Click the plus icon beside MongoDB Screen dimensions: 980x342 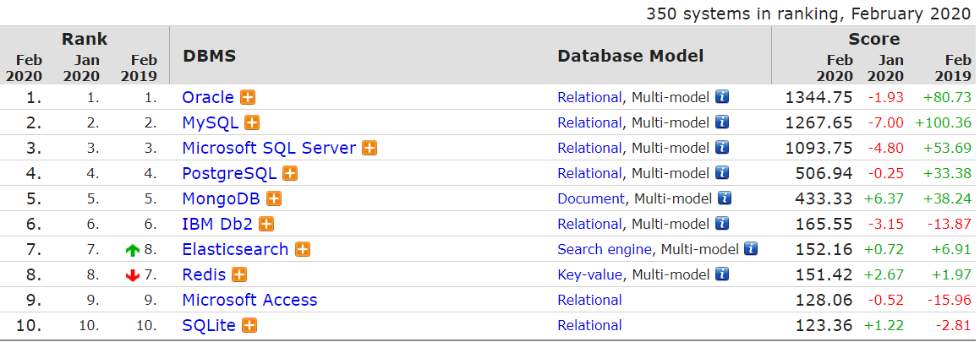(273, 198)
